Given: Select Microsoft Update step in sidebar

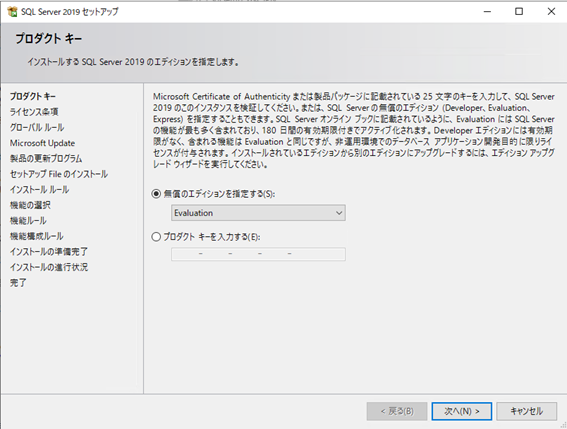Looking at the screenshot, I should pos(42,143).
